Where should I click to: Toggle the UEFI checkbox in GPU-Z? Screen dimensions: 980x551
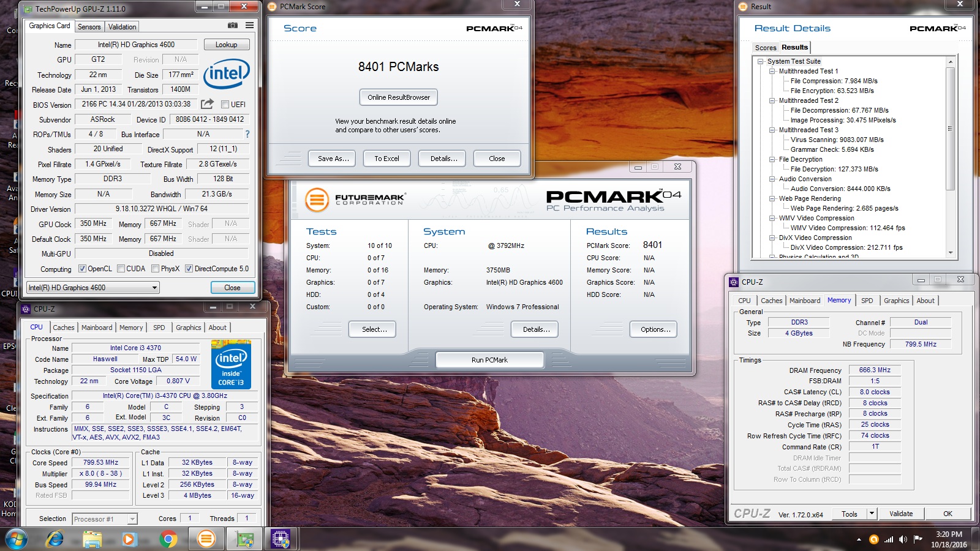point(225,105)
